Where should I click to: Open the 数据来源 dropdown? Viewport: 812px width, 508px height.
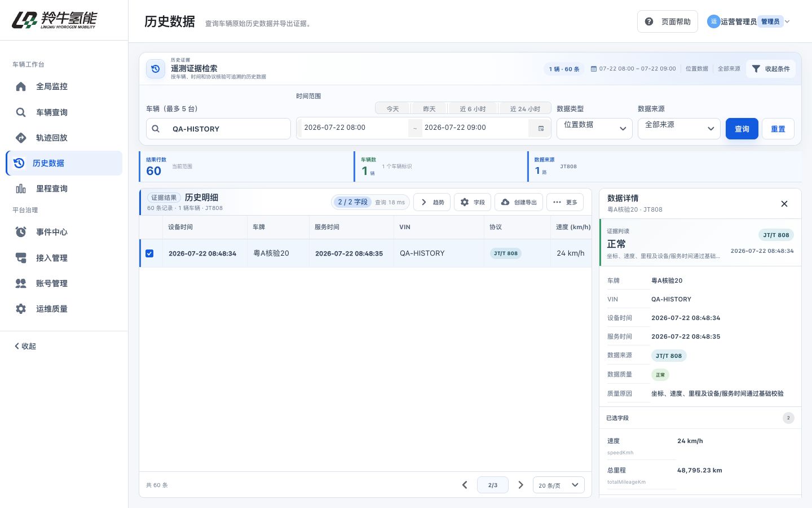[x=679, y=128]
